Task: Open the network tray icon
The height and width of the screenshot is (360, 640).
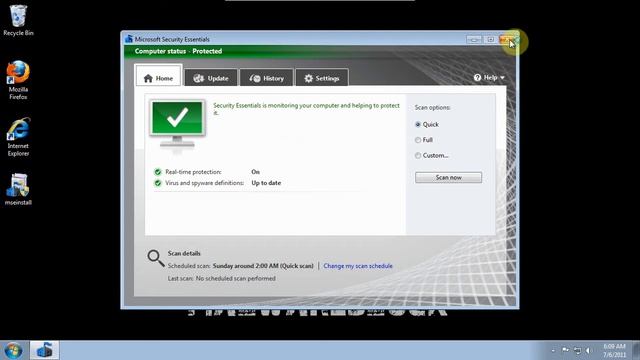Action: (x=577, y=350)
